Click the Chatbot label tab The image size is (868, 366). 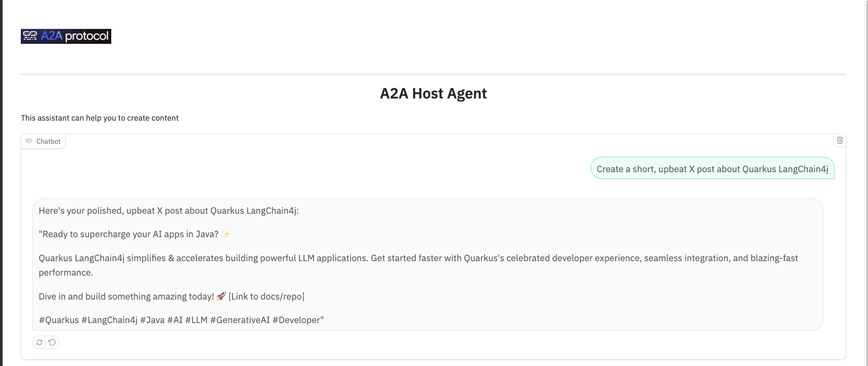[43, 141]
